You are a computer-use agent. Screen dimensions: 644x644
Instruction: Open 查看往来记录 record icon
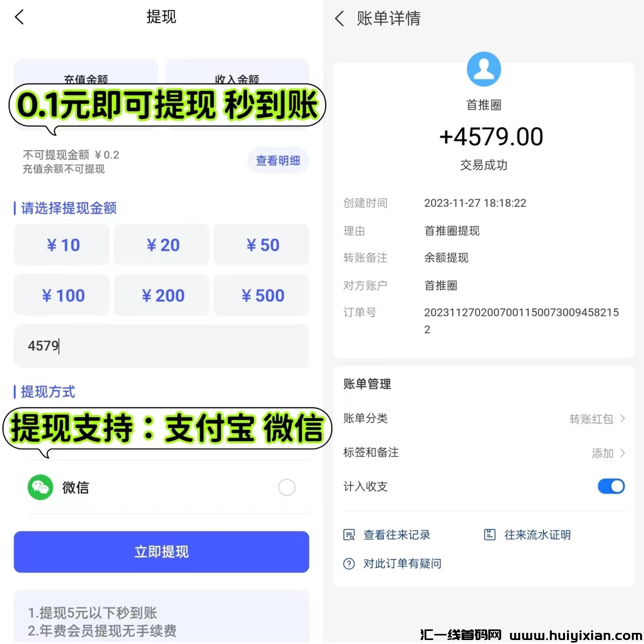coord(349,535)
